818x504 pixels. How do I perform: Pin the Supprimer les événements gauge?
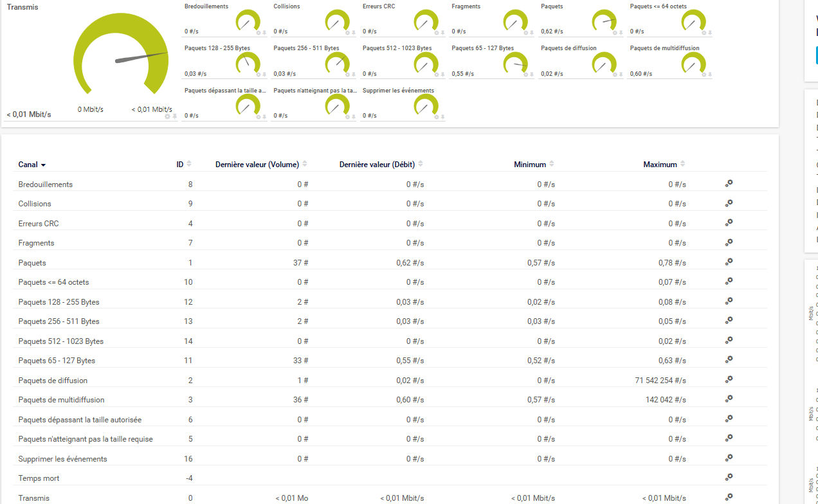point(442,116)
